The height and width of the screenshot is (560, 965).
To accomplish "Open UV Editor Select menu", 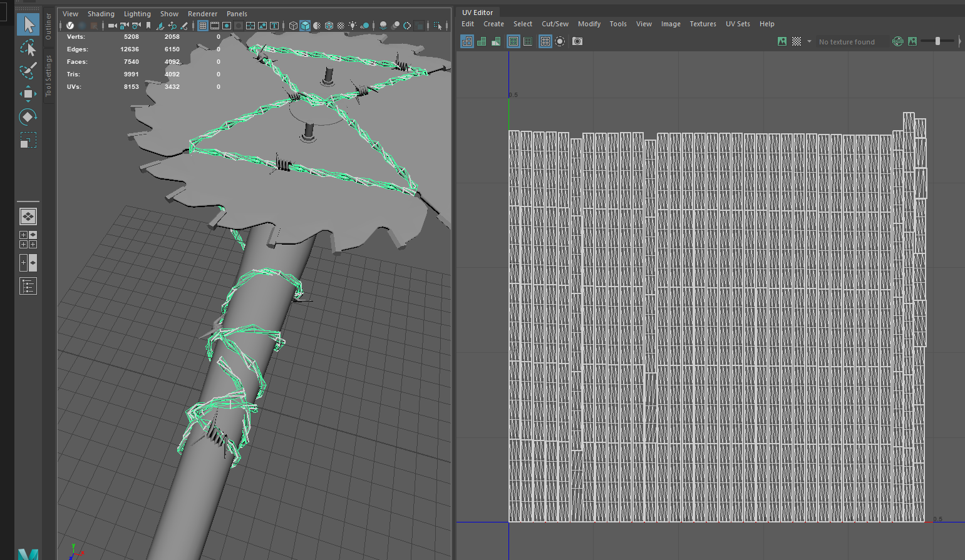I will tap(523, 24).
